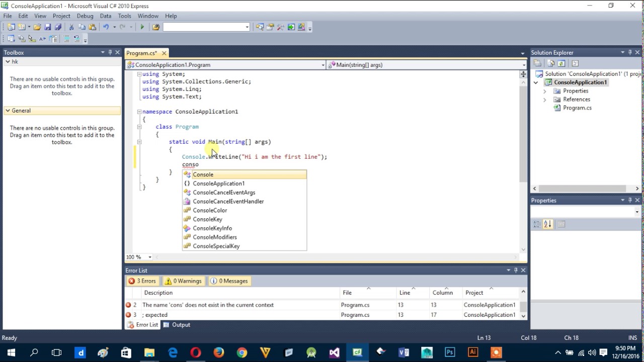Select Program.cs in Solution Explorer

pos(577,108)
